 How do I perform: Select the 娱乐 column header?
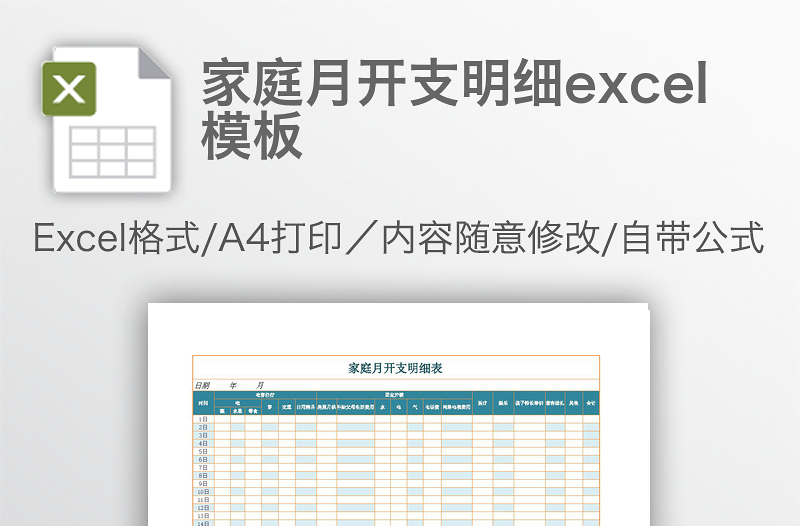(x=503, y=402)
